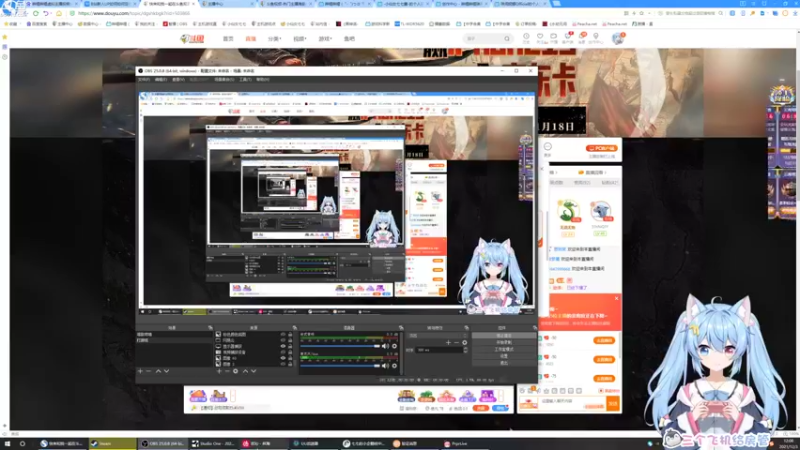Open Douyu followed channels heart icon
The height and width of the screenshot is (450, 800).
540,37
